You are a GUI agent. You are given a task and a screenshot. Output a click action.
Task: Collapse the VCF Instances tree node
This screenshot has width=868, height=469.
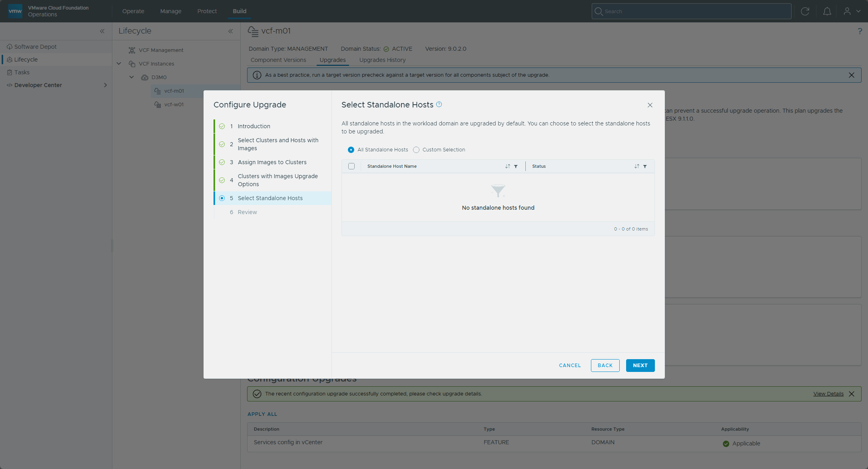119,64
